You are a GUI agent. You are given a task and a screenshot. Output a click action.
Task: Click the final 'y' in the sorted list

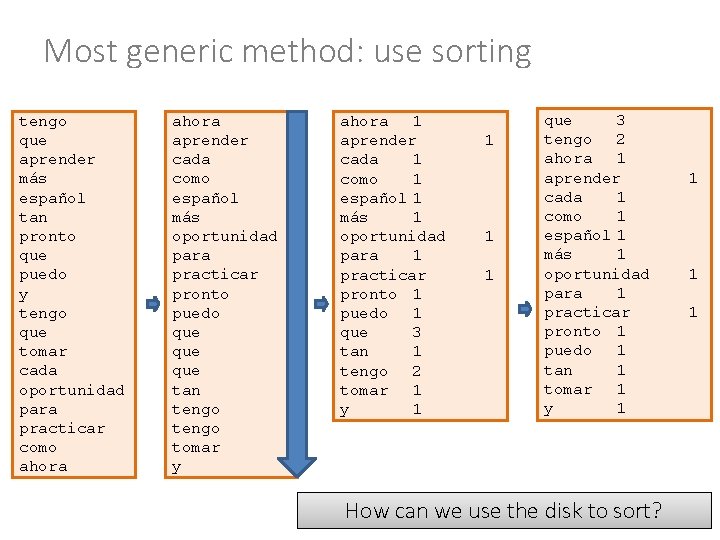click(x=176, y=467)
